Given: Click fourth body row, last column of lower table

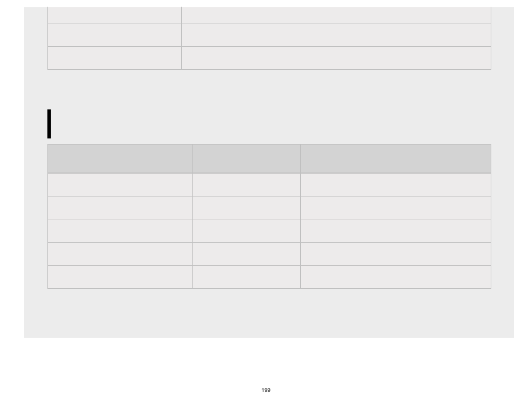Looking at the screenshot, I should pos(395,254).
